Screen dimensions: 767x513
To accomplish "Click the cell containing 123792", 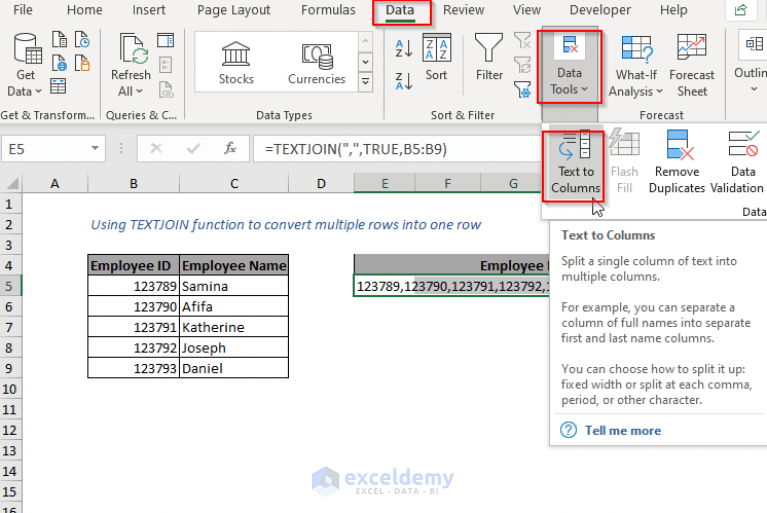I will coord(134,348).
